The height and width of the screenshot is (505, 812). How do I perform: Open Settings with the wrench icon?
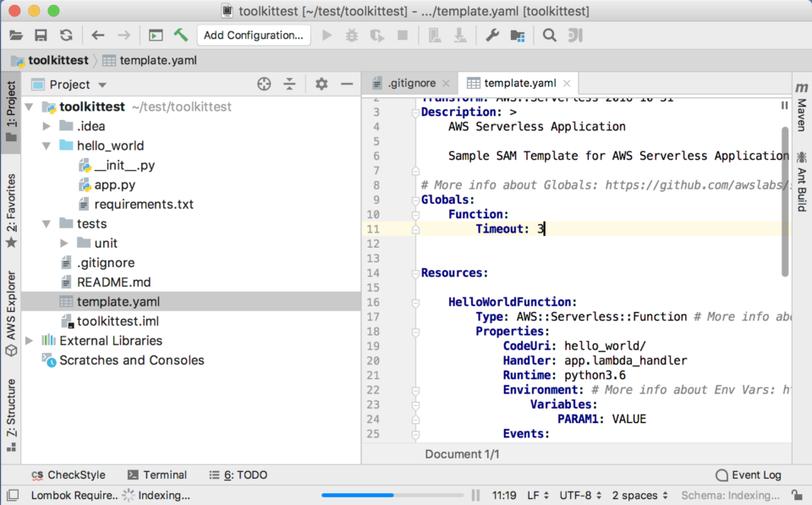(x=491, y=36)
